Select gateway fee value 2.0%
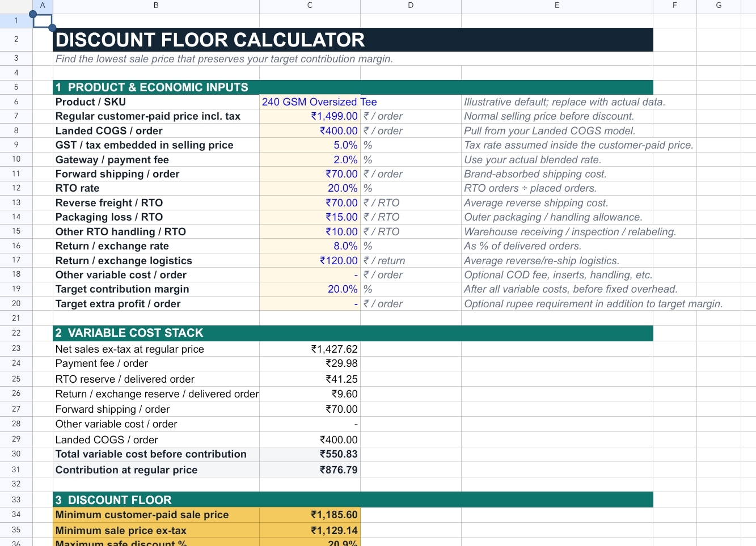 [310, 160]
